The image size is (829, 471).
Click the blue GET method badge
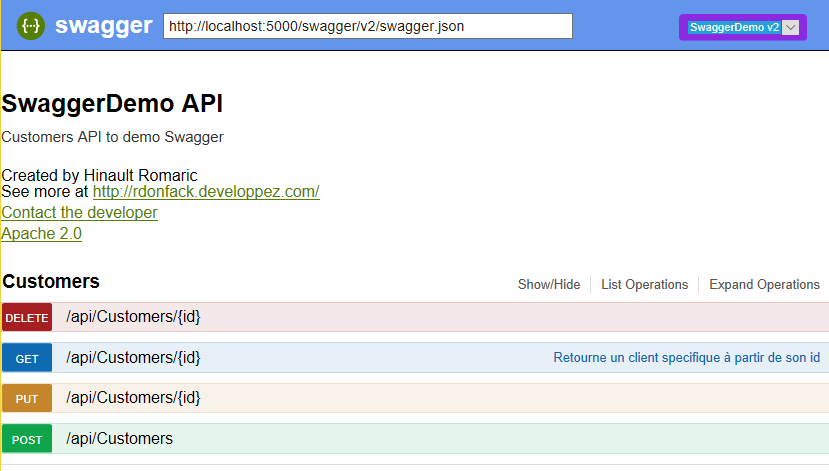pos(27,358)
